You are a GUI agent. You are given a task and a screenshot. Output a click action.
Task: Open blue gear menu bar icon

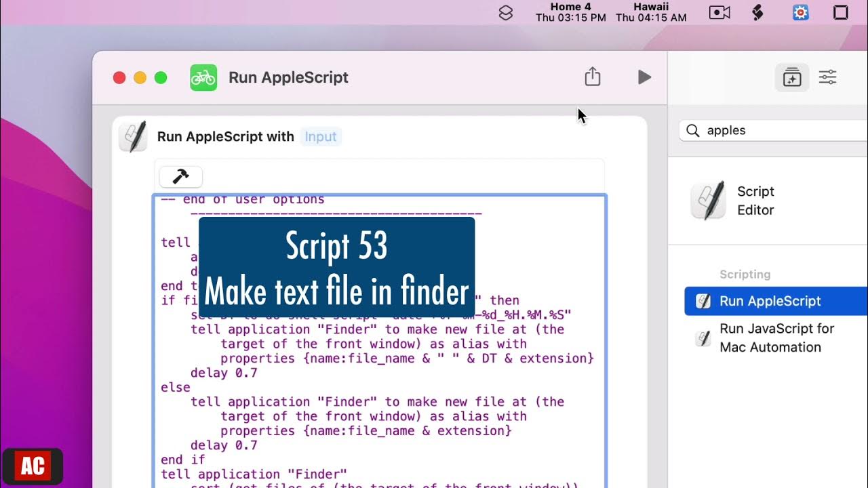point(801,12)
